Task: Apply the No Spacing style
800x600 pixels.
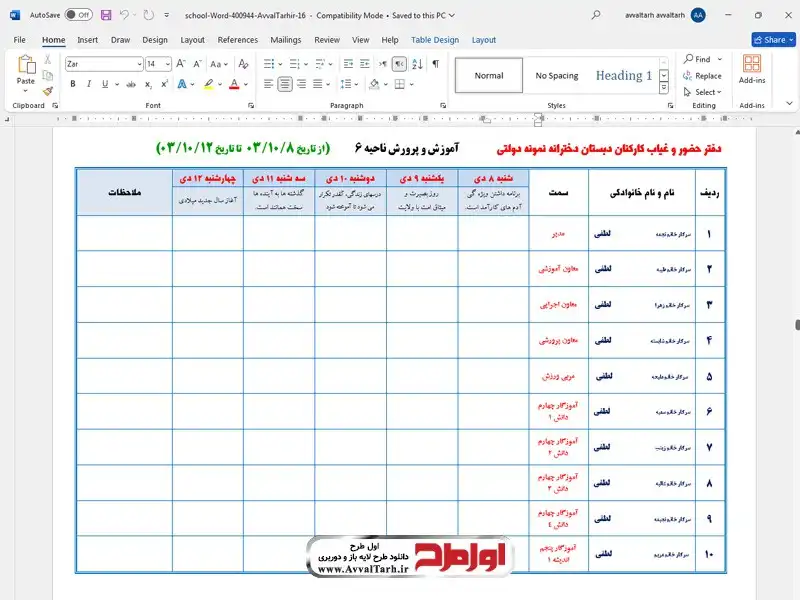Action: [557, 76]
